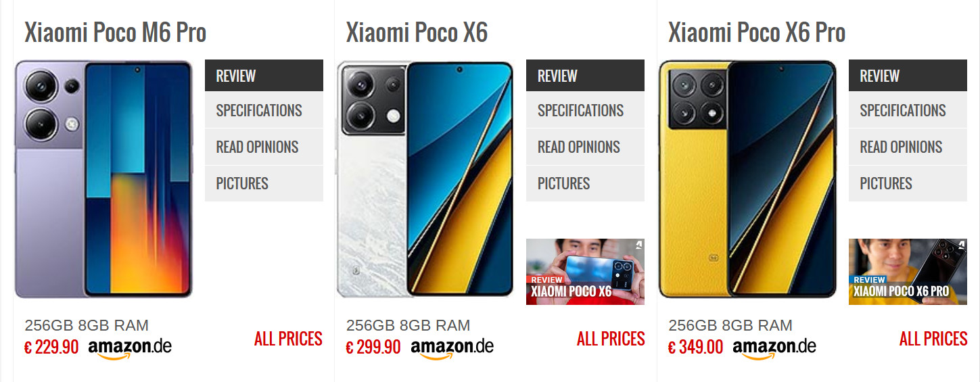Click the amazon.de logo under Poco X6 Pro
Image resolution: width=980 pixels, height=382 pixels.
tap(774, 348)
